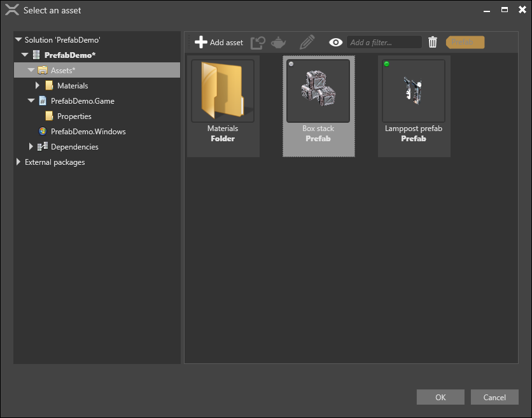Image resolution: width=532 pixels, height=418 pixels.
Task: Click the pencil edit icon in toolbar
Action: [306, 41]
